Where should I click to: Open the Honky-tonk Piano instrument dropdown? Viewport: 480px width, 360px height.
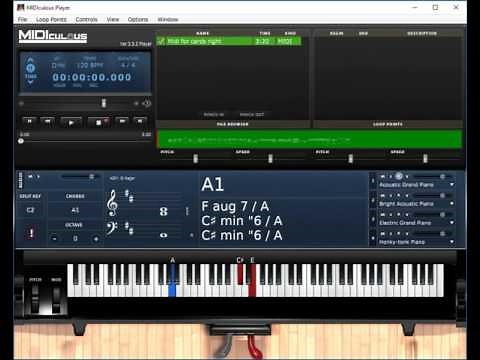click(452, 242)
